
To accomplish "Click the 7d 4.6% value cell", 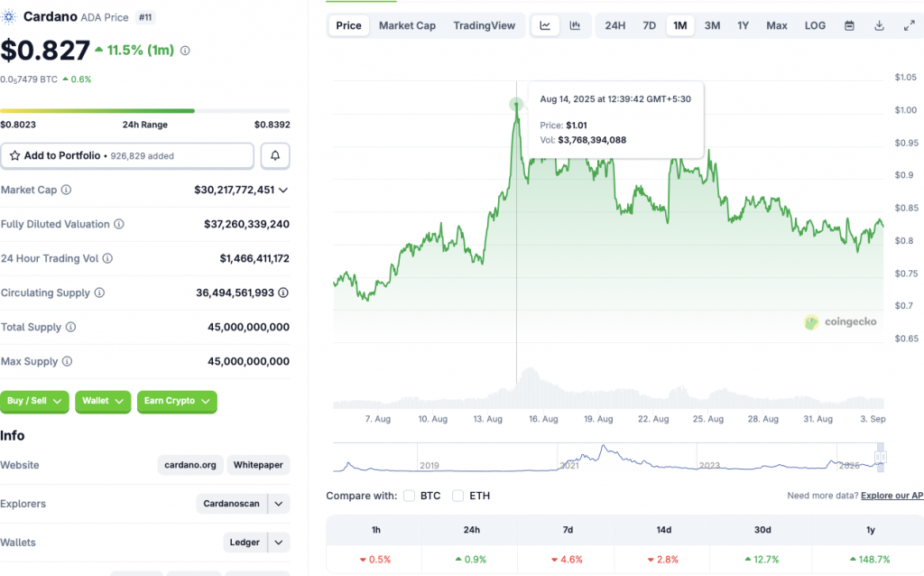I will click(x=567, y=560).
